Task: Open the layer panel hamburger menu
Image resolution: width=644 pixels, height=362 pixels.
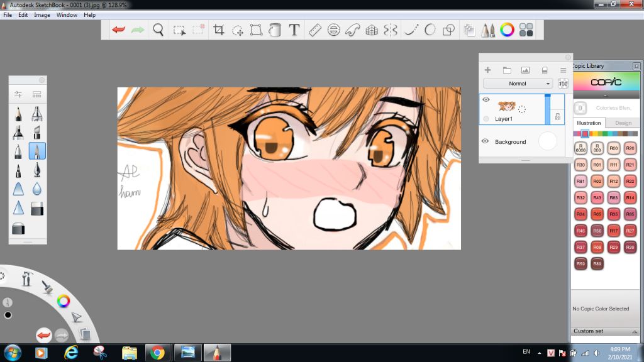Action: (x=563, y=70)
